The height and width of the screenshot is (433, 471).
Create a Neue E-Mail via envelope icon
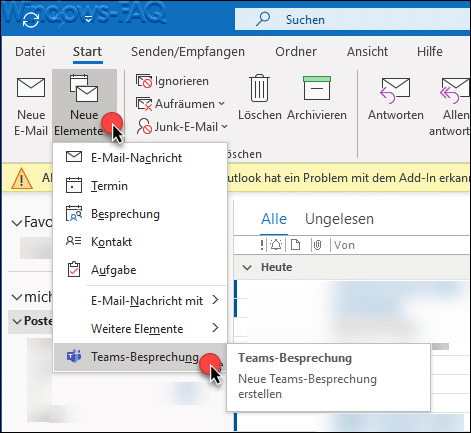[x=31, y=87]
